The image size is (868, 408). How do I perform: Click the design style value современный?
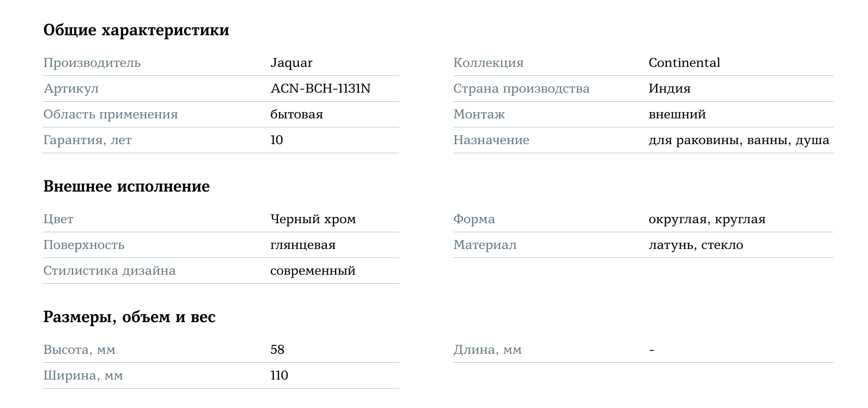tap(313, 271)
